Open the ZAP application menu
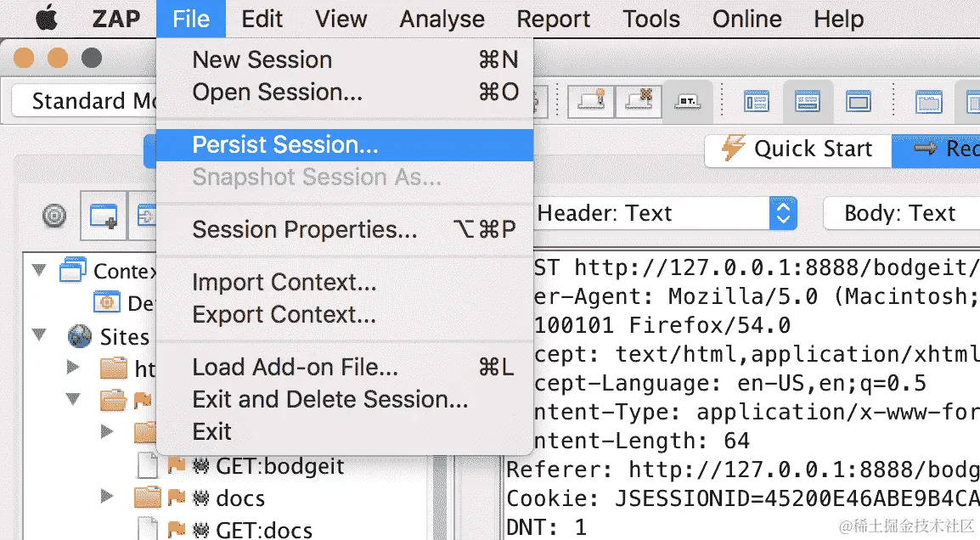This screenshot has height=540, width=980. pos(116,19)
